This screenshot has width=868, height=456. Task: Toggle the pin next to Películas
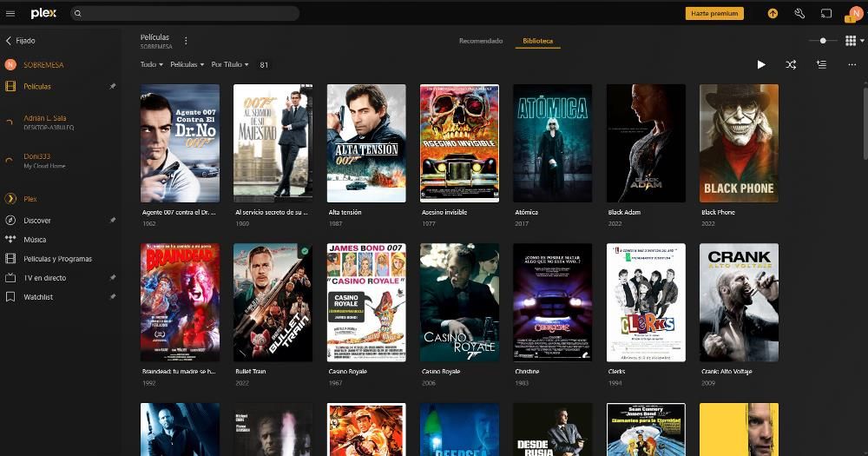pos(112,87)
